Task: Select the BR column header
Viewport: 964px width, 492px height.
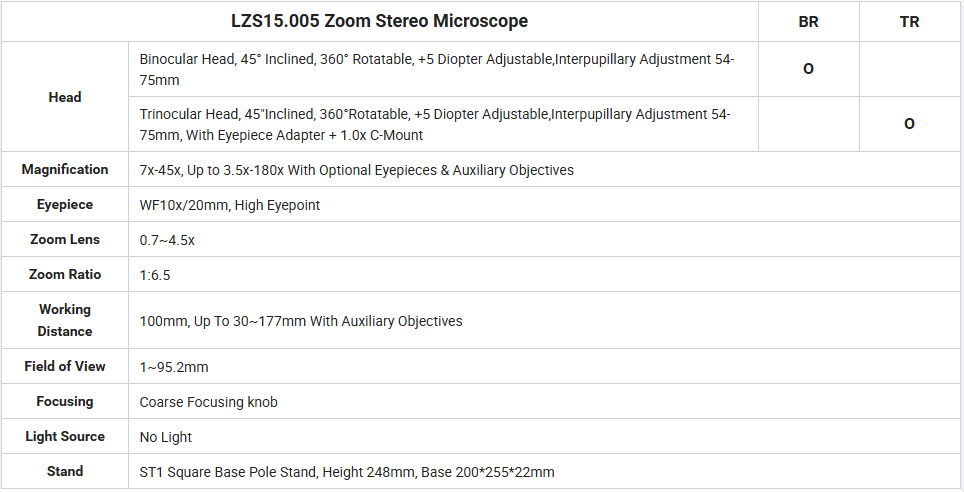Action: coord(808,22)
